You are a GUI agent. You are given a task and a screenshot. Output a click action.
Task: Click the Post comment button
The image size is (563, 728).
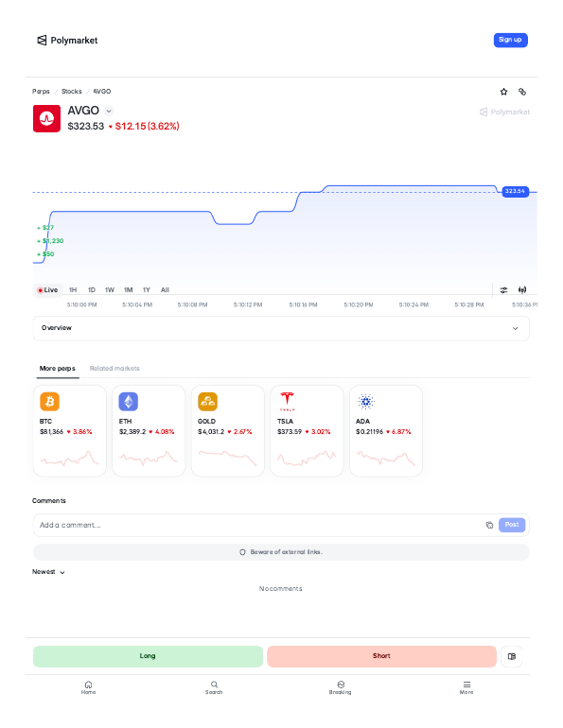pyautogui.click(x=512, y=525)
